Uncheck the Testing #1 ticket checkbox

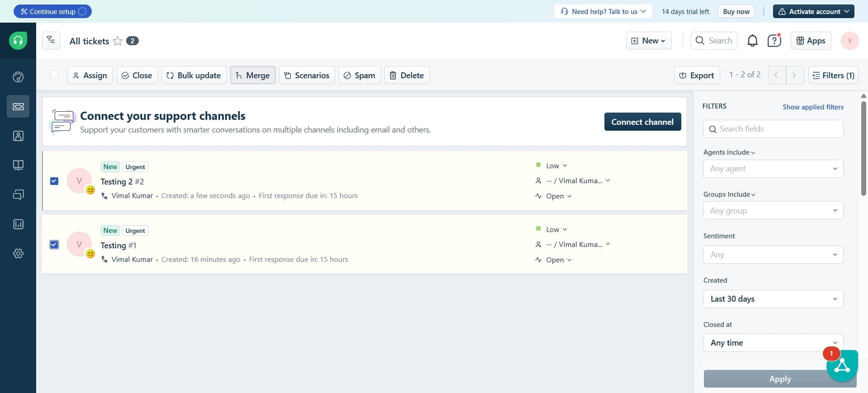[54, 245]
